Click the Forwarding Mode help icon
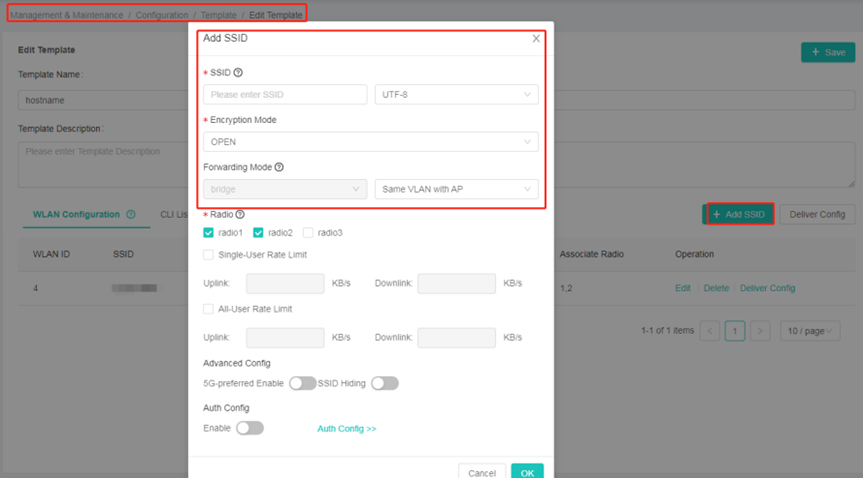 click(279, 168)
